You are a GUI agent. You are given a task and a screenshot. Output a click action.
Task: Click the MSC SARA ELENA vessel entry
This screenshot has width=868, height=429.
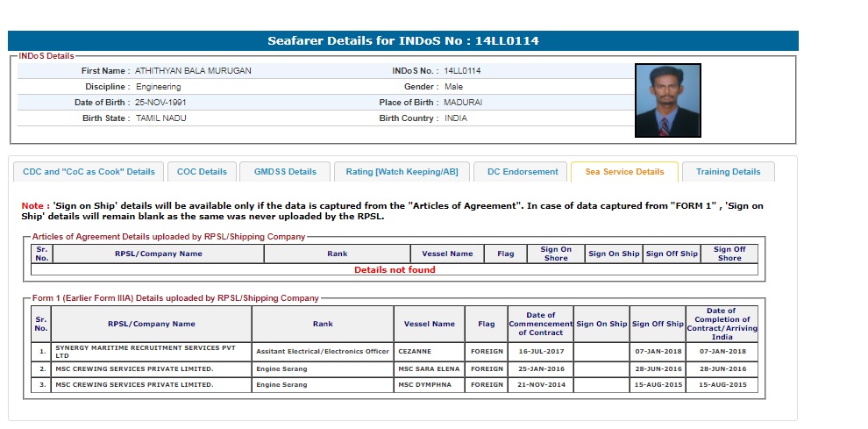[x=429, y=369]
